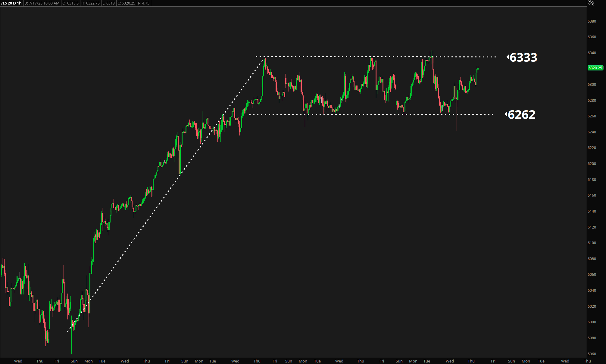Click the 6020 price axis label
This screenshot has height=364, width=606.
[592, 306]
